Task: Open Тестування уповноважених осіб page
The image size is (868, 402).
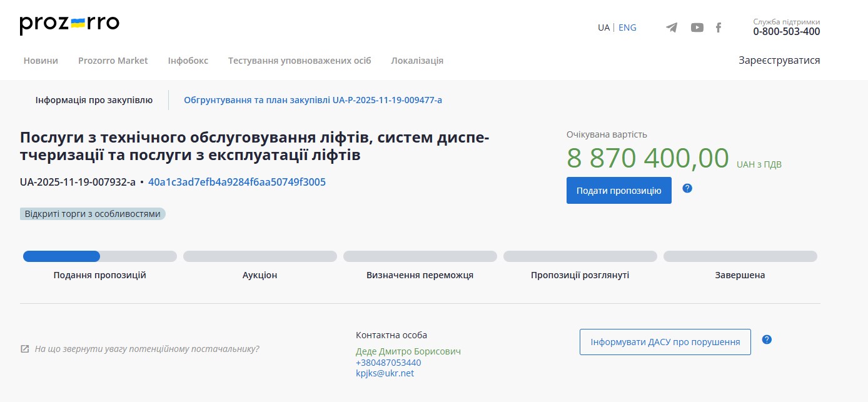Action: coord(299,61)
